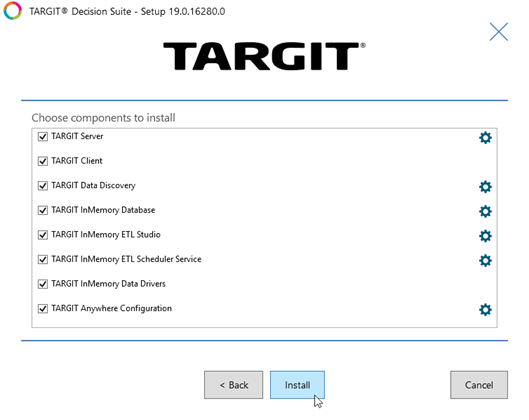This screenshot has height=420, width=529.
Task: Disable TARGIT InMemory ETL Scheduler Service
Action: coord(43,259)
